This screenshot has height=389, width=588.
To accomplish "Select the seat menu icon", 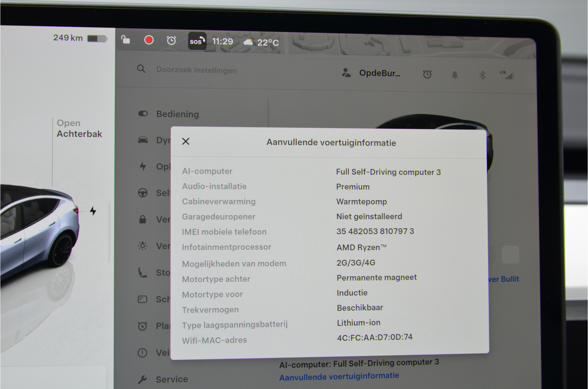I will point(142,272).
